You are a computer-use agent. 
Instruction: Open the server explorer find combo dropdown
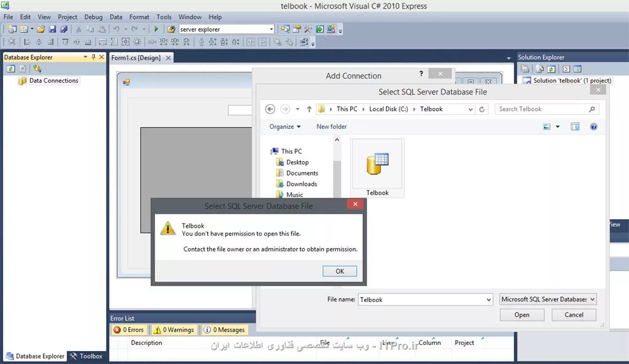(x=271, y=29)
